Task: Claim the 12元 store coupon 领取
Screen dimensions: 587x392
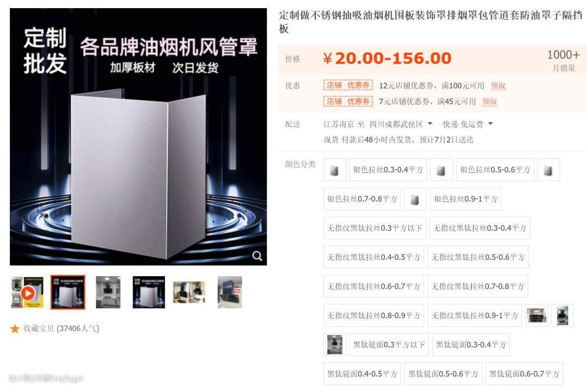Action: pos(498,86)
